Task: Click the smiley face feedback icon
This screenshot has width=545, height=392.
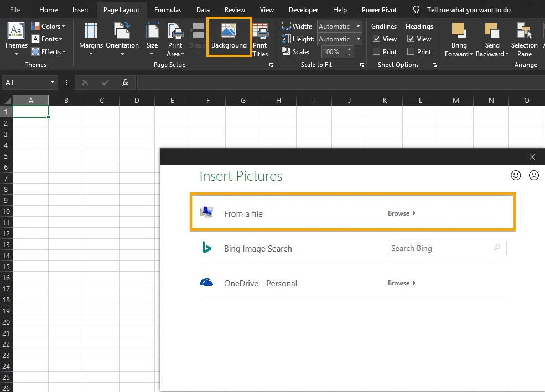Action: pyautogui.click(x=516, y=175)
